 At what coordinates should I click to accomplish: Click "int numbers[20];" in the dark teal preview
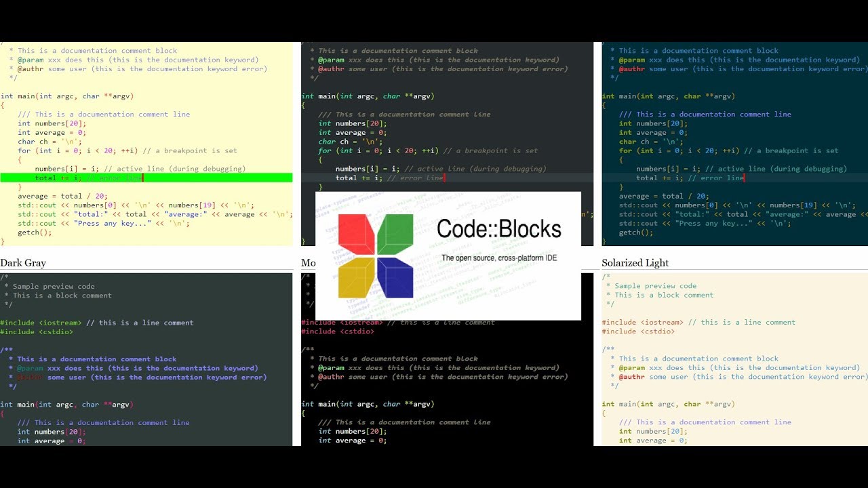coord(653,123)
